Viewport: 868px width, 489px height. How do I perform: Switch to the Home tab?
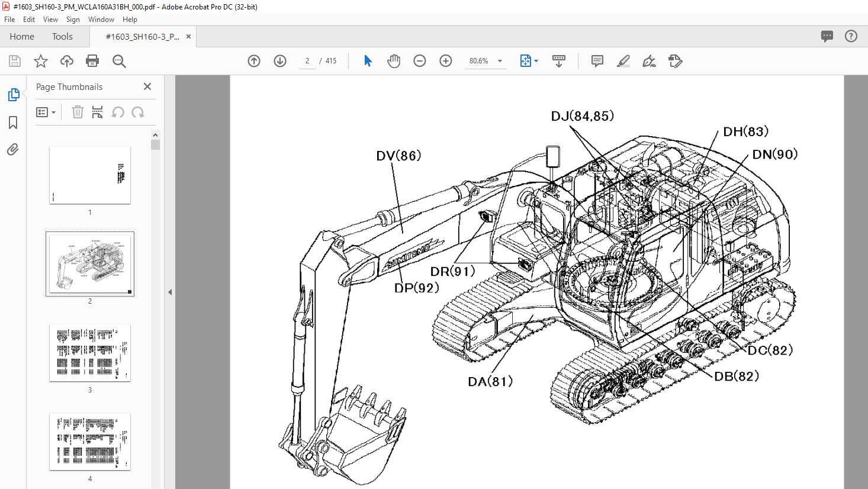(x=22, y=36)
